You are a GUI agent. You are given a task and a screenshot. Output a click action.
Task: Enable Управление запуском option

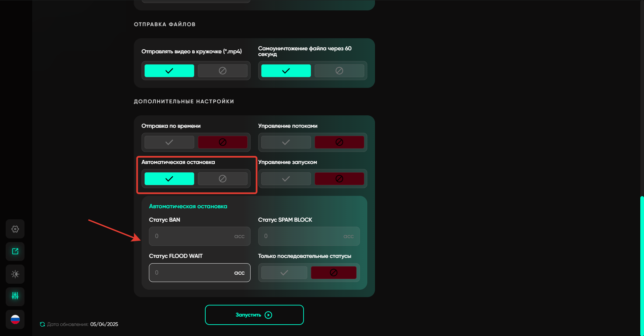(x=286, y=179)
